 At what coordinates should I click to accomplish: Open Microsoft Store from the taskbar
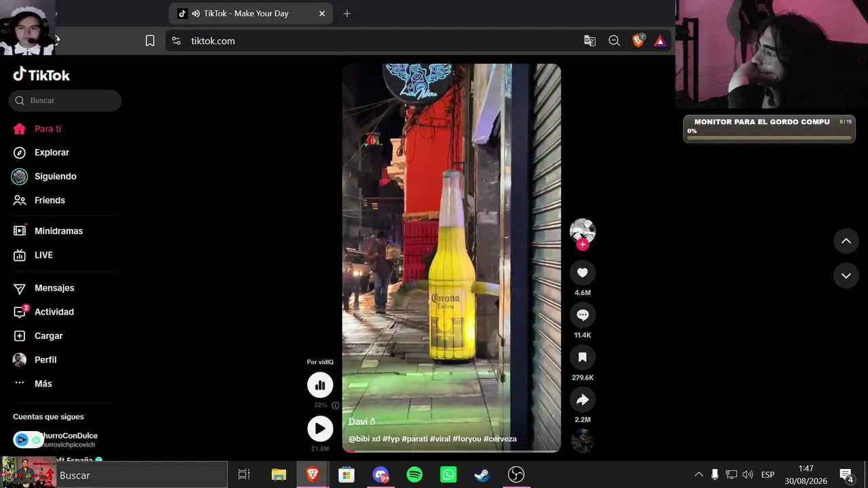347,475
